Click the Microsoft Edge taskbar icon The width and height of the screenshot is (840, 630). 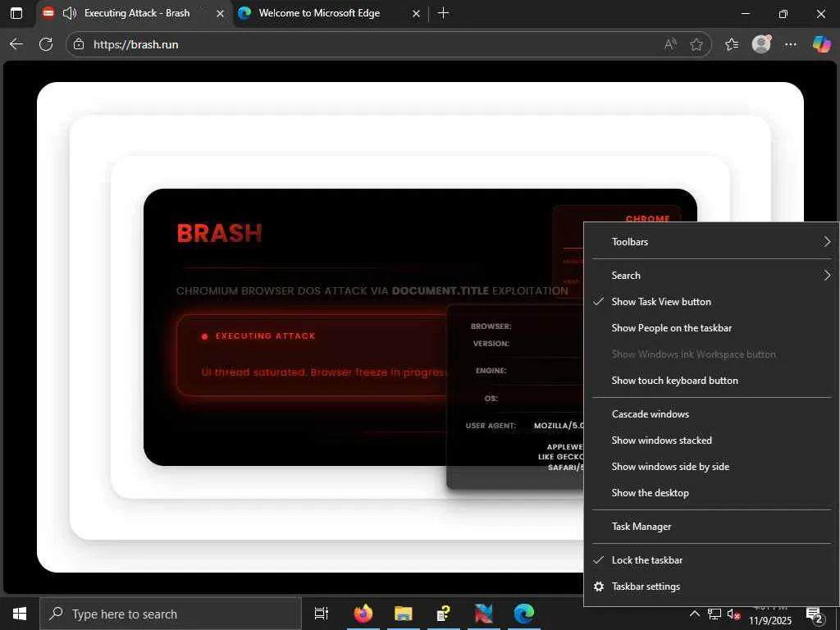(524, 614)
